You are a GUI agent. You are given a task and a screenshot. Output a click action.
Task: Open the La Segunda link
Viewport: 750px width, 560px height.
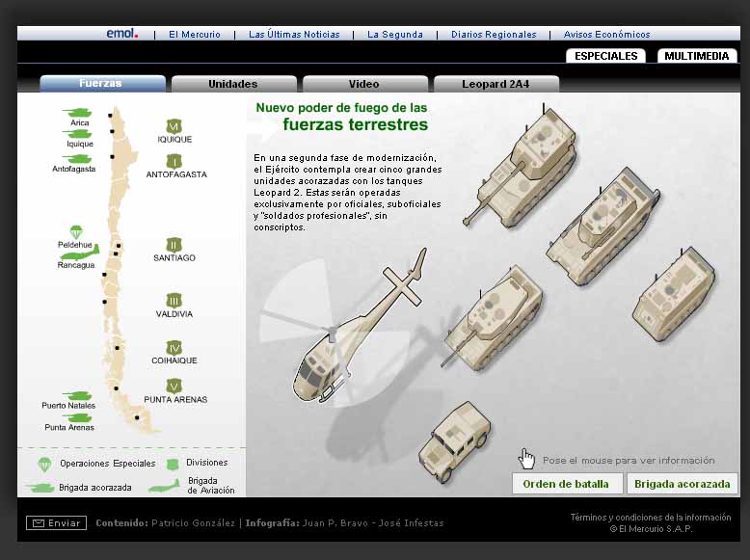(x=395, y=35)
